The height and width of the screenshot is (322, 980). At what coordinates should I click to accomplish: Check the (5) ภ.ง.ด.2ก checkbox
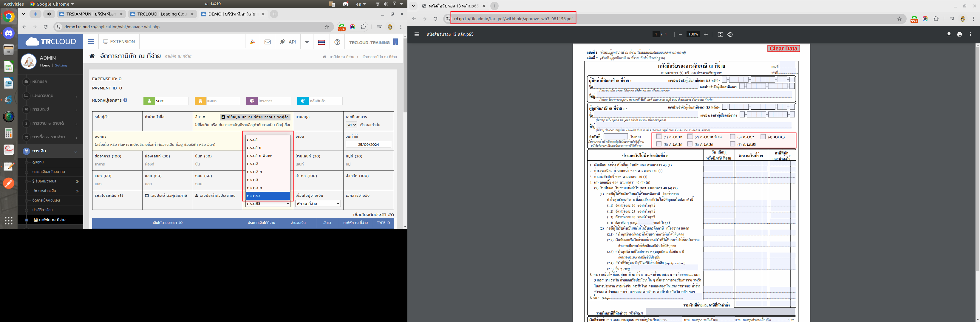(659, 144)
